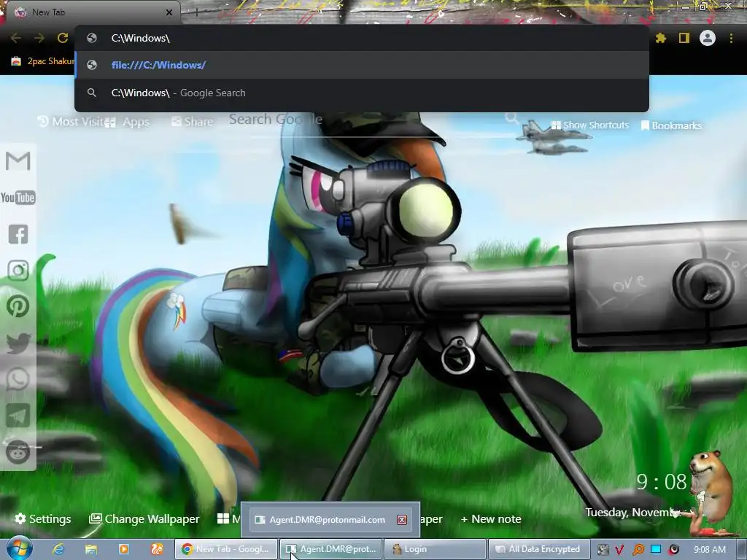Open the media player taskbar icon
747x560 pixels.
(x=124, y=549)
